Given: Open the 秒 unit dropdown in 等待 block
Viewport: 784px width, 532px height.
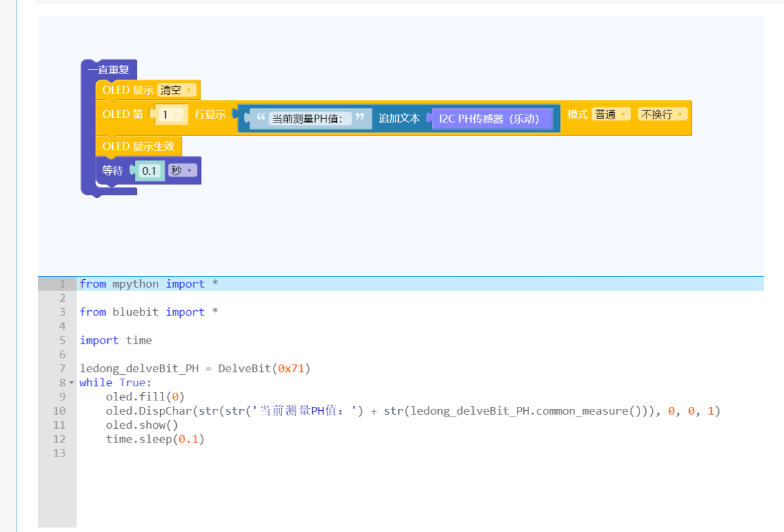Looking at the screenshot, I should click(181, 171).
